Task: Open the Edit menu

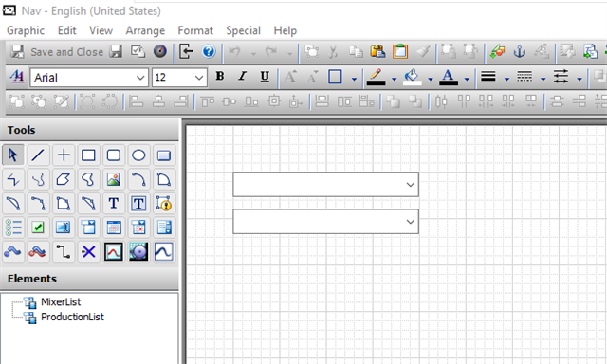Action: tap(67, 30)
